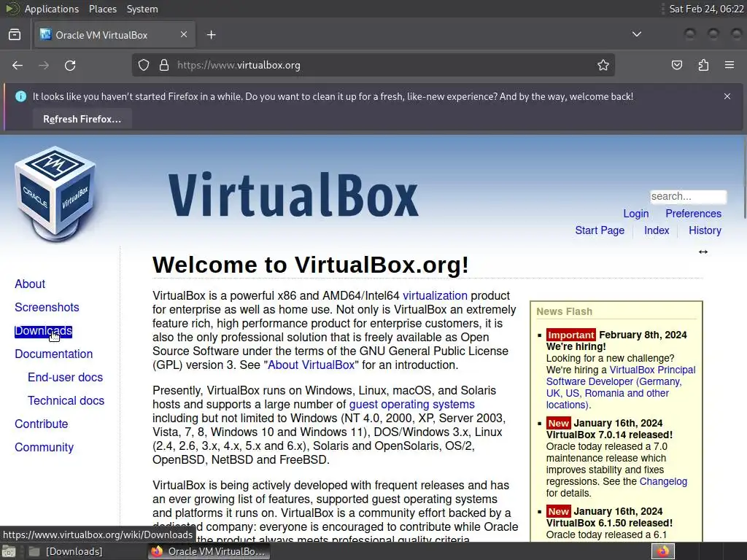Click the News Flash heading
This screenshot has width=747, height=560.
[x=564, y=311]
